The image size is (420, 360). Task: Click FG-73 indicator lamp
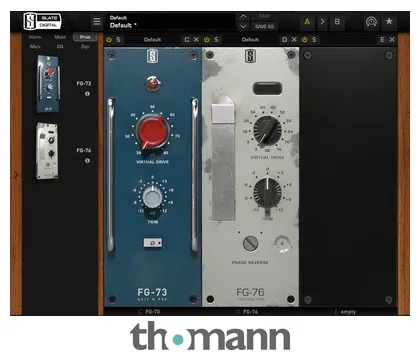coord(152,83)
